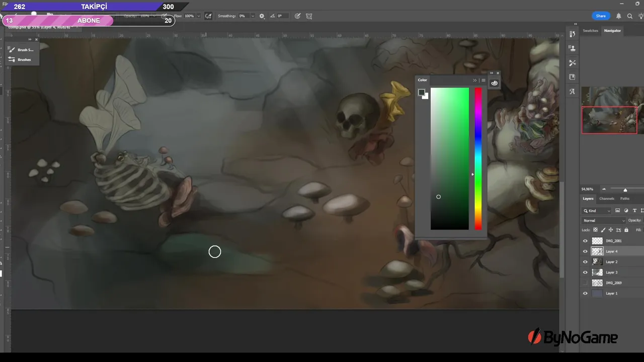Open symmetry painting butterfly options

pos(309,16)
